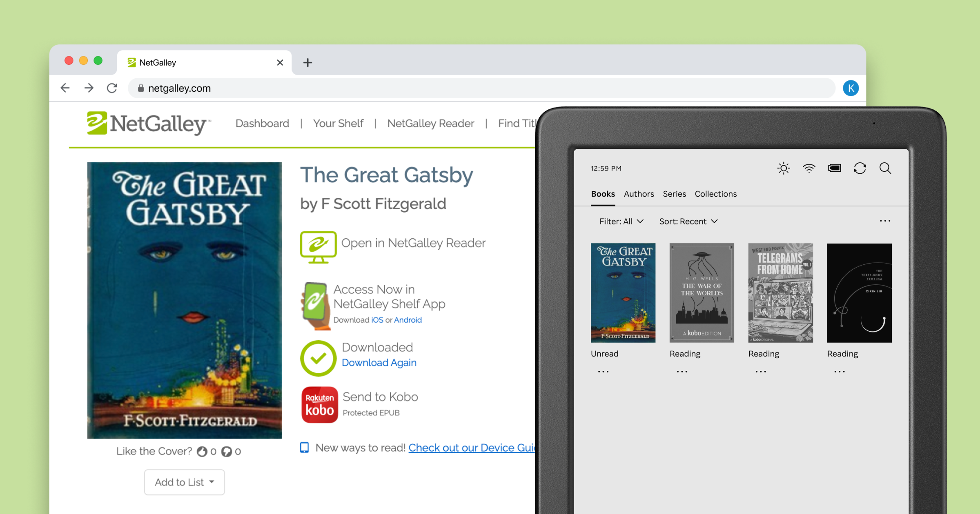Click the NetGalley Reader monitor icon
The height and width of the screenshot is (514, 980).
(x=318, y=247)
